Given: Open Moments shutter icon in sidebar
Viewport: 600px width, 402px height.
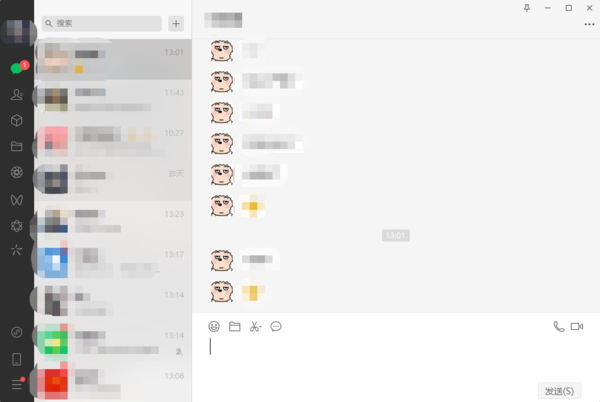Looking at the screenshot, I should [16, 173].
